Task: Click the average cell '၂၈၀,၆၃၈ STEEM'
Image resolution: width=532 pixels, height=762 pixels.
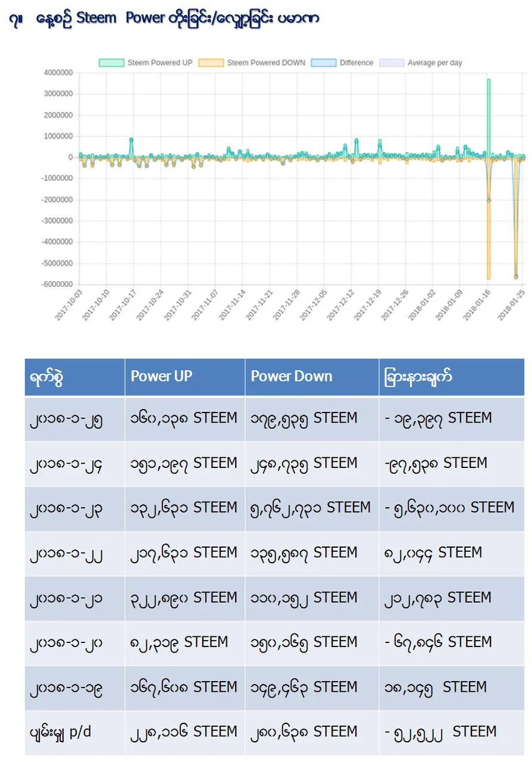Action: (x=312, y=733)
